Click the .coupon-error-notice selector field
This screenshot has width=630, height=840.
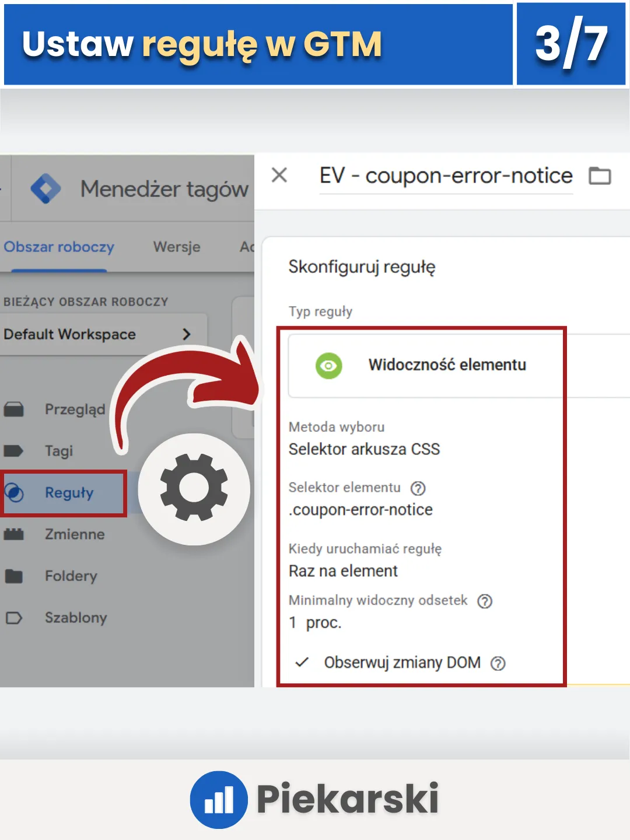point(361,510)
